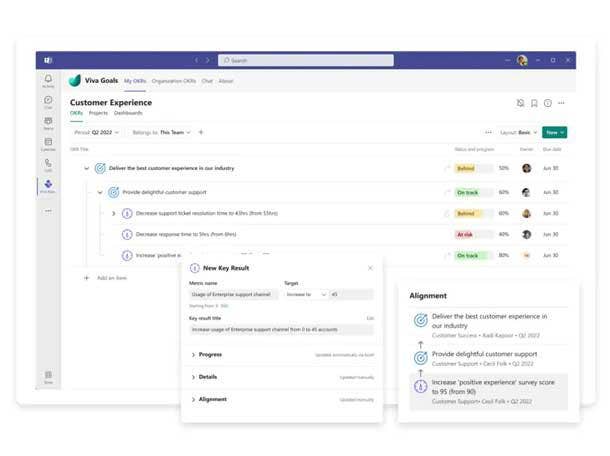Open the Belongs to This Team dropdown
610x456 pixels.
162,132
